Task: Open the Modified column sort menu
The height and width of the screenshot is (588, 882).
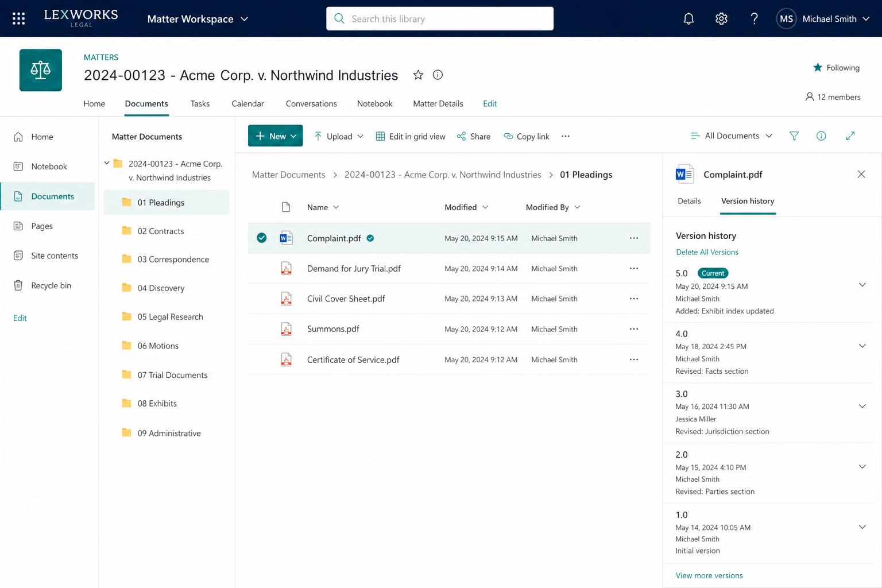Action: (466, 207)
